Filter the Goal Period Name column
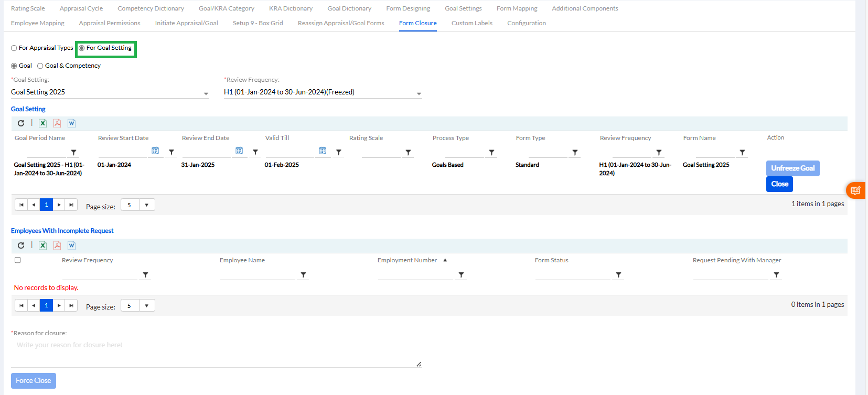Viewport: 868px width, 395px height. point(74,153)
